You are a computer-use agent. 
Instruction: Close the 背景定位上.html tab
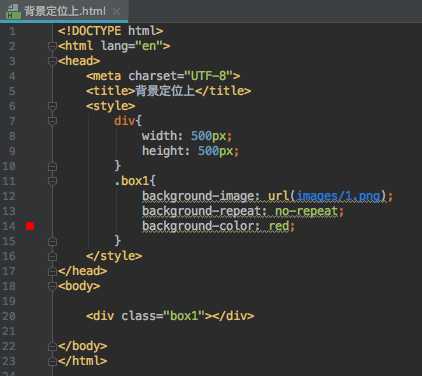(116, 12)
